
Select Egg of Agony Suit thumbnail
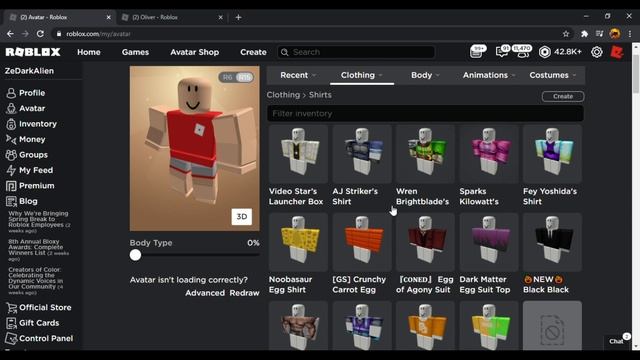point(425,242)
